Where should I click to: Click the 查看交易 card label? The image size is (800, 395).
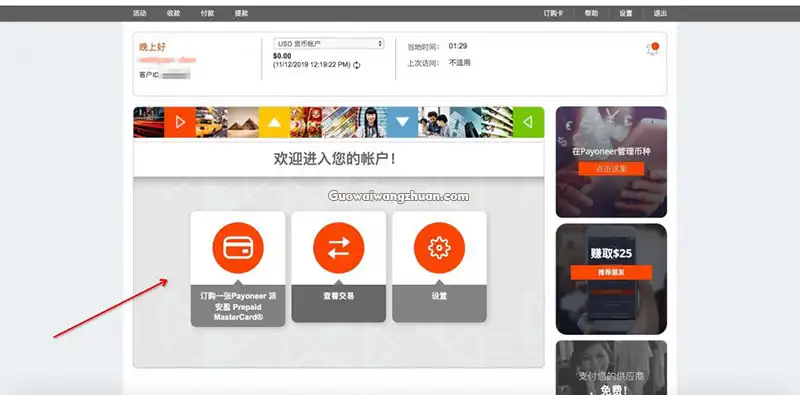(x=339, y=296)
